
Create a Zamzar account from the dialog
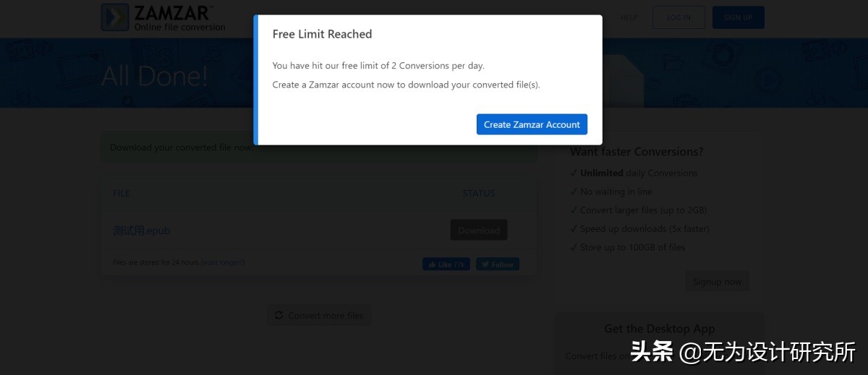tap(532, 124)
